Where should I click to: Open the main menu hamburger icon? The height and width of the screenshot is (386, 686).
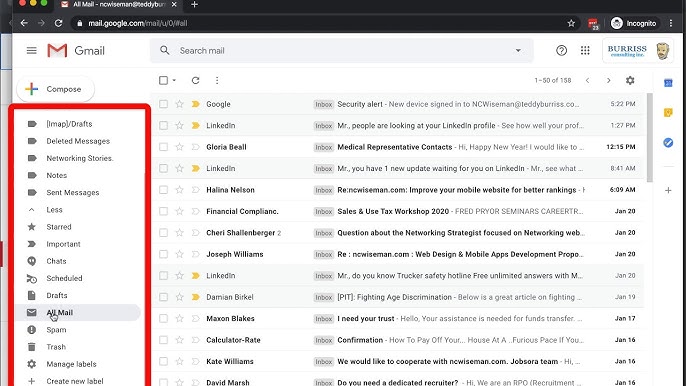[x=32, y=51]
